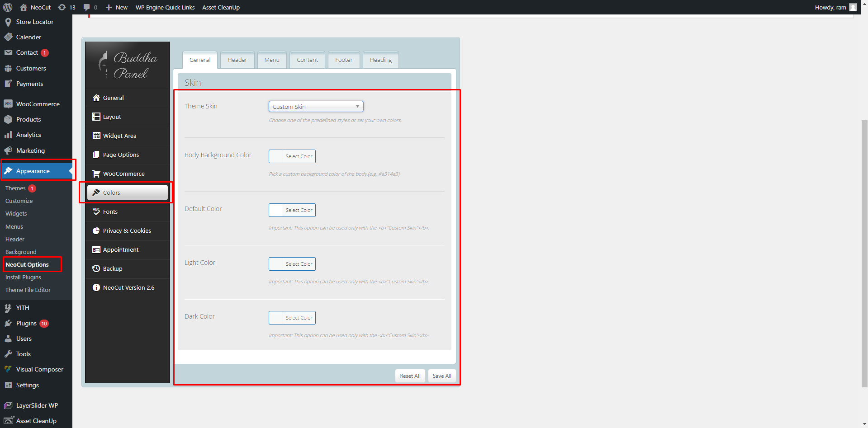The image size is (868, 428).
Task: Switch to the Footer tab
Action: 344,60
